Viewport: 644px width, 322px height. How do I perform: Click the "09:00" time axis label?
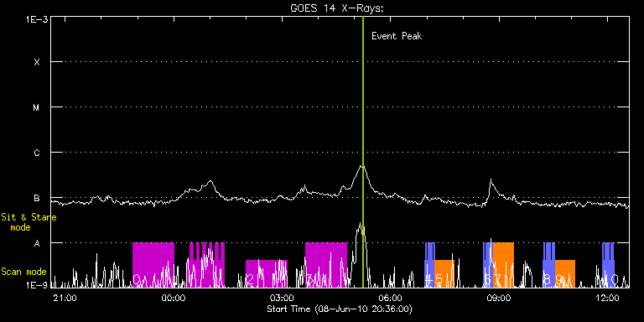499,298
